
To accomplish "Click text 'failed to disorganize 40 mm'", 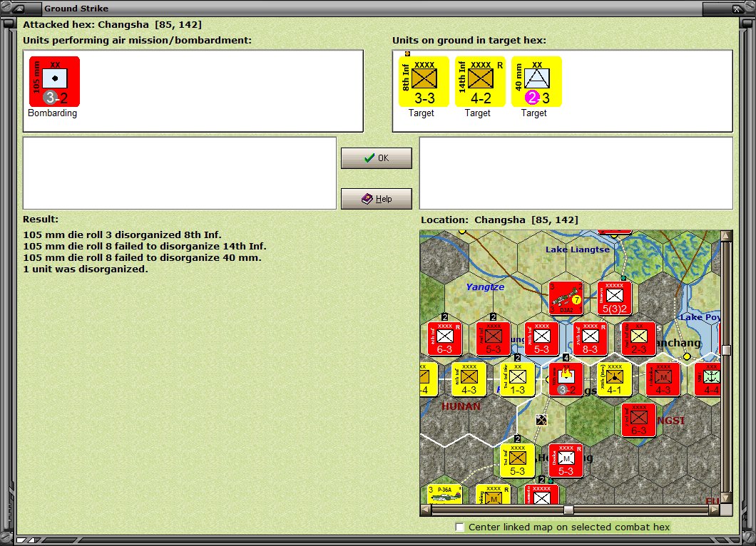I will coord(188,258).
